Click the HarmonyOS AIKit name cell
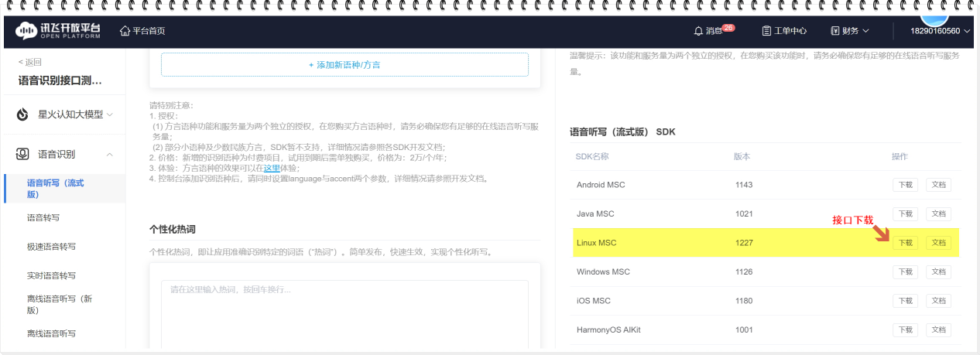This screenshot has height=355, width=980. pos(608,329)
